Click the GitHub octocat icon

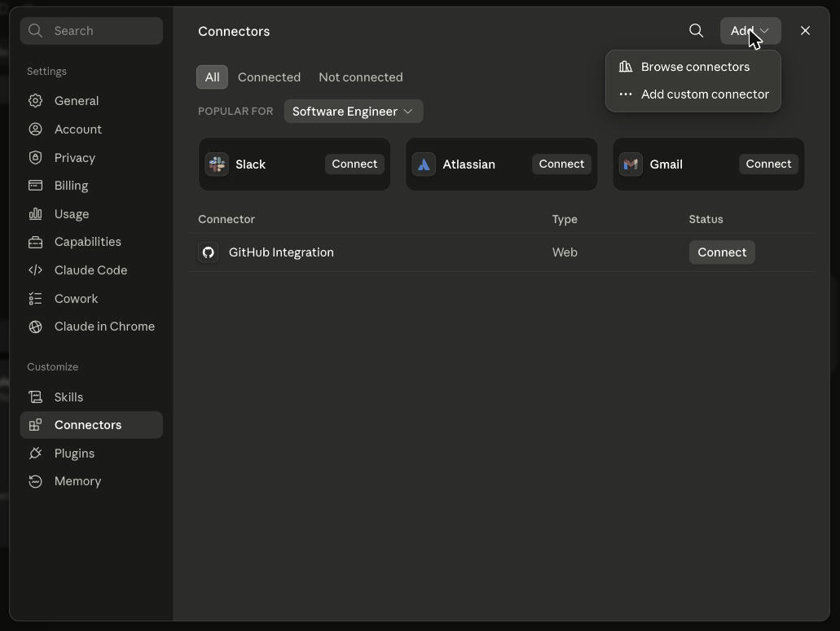coord(209,252)
